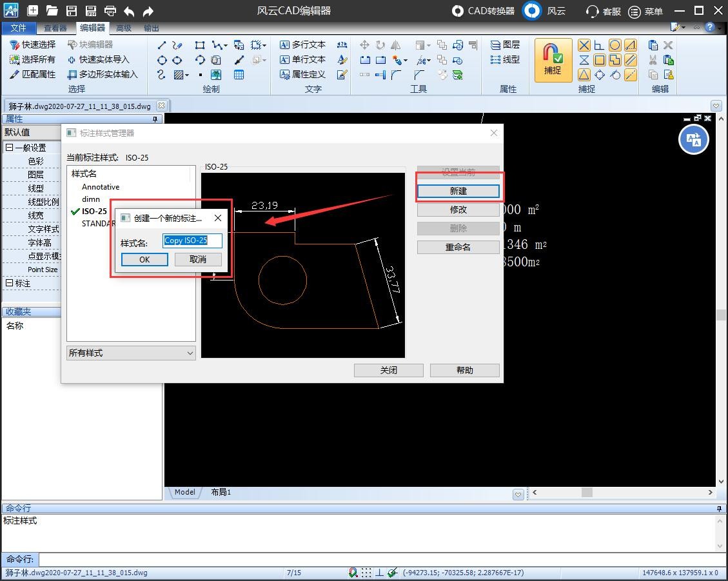Click the 快速选择 quick select icon

click(x=14, y=44)
